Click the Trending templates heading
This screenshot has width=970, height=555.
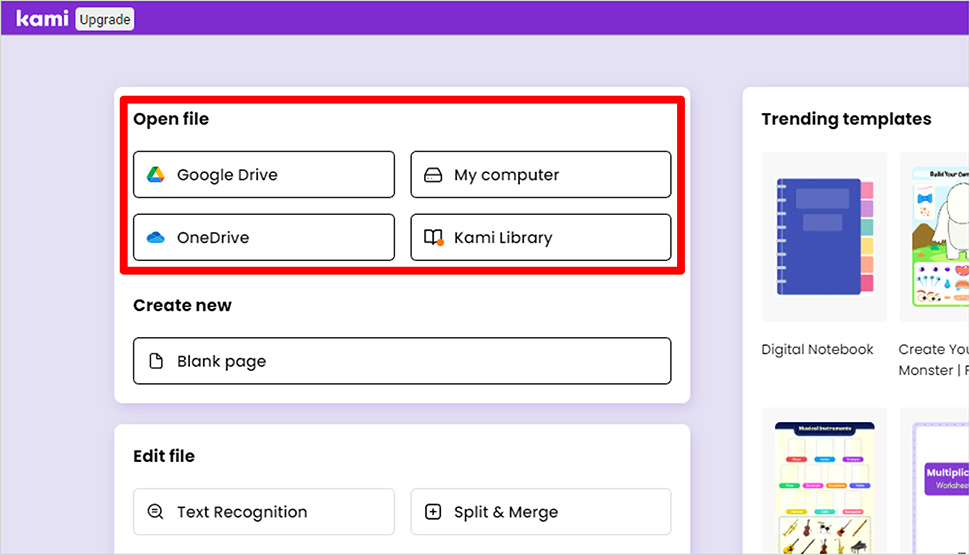[846, 119]
